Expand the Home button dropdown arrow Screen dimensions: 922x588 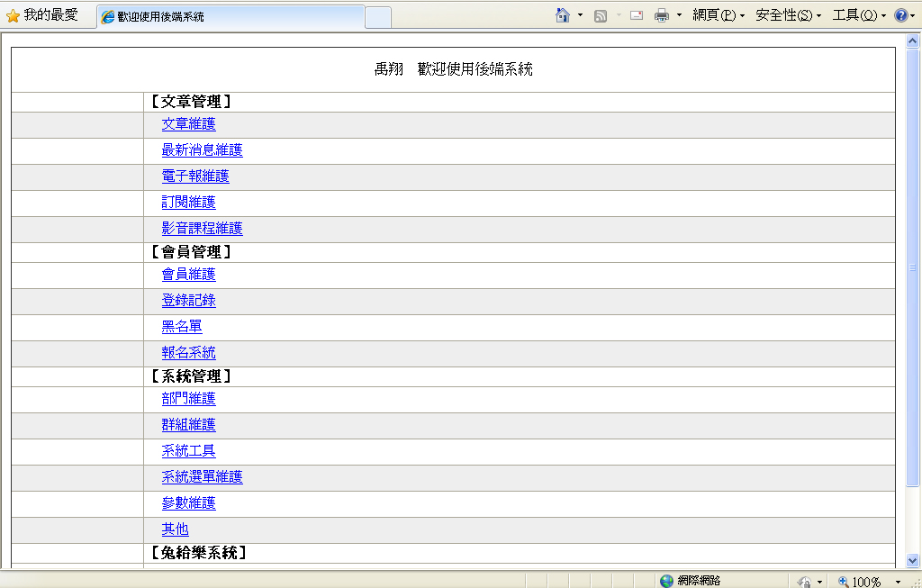click(580, 15)
